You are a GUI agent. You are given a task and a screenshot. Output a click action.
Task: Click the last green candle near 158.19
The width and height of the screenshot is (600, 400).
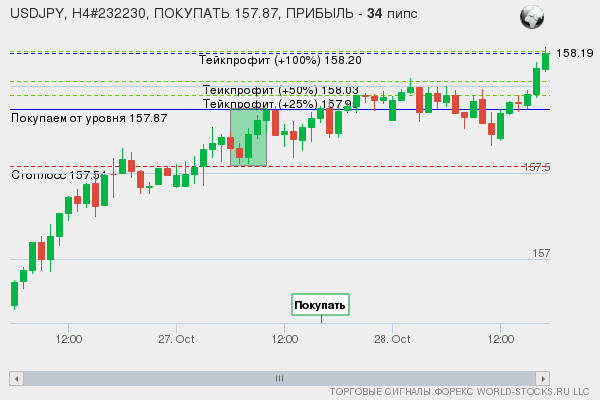coord(546,60)
